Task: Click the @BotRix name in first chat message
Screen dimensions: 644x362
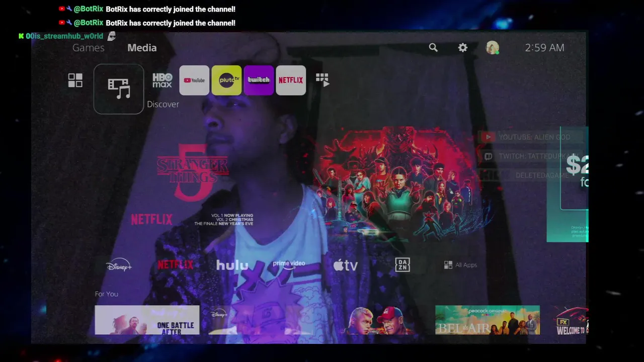Action: pyautogui.click(x=89, y=9)
